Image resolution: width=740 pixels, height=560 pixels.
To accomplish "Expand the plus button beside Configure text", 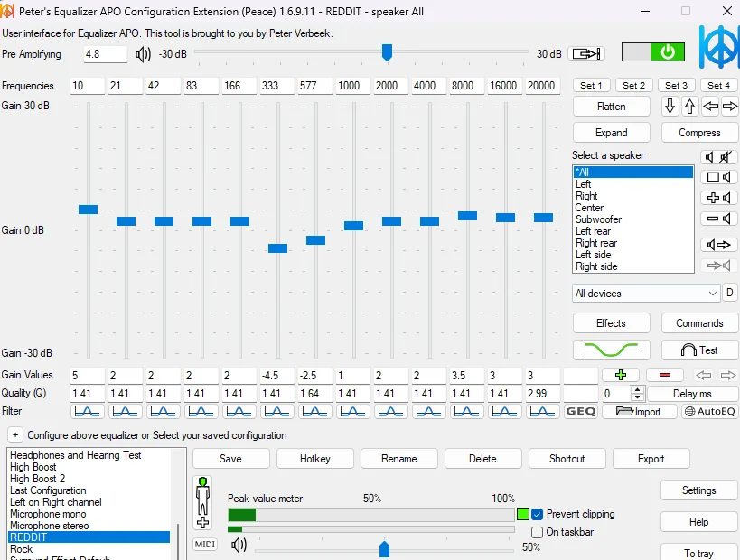I will (15, 435).
